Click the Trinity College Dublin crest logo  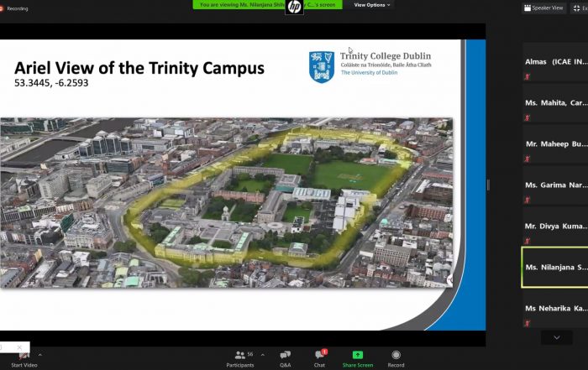click(x=322, y=67)
